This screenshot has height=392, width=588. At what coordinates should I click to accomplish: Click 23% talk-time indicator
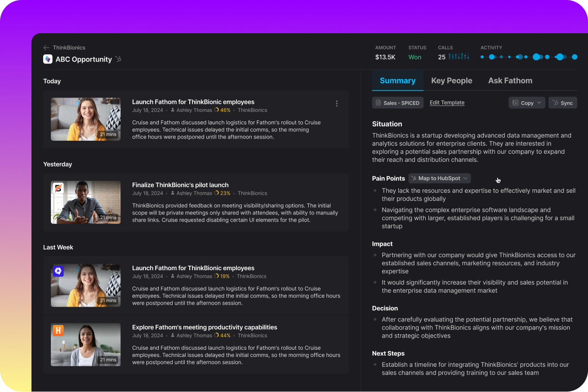(223, 193)
